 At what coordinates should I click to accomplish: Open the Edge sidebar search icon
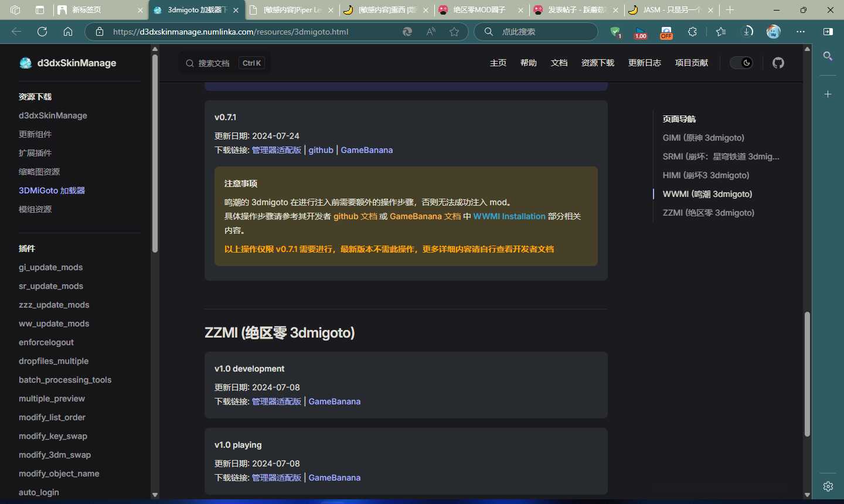(828, 56)
